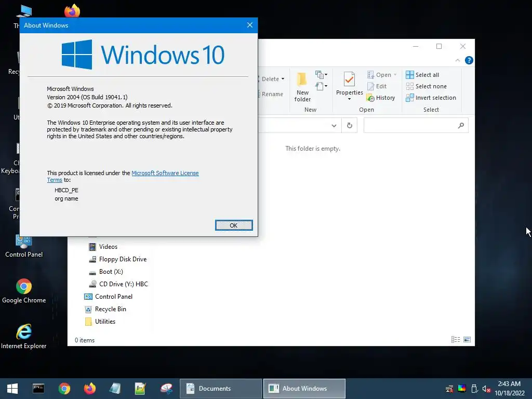
Task: Expand the address bar history dropdown
Action: 334,126
